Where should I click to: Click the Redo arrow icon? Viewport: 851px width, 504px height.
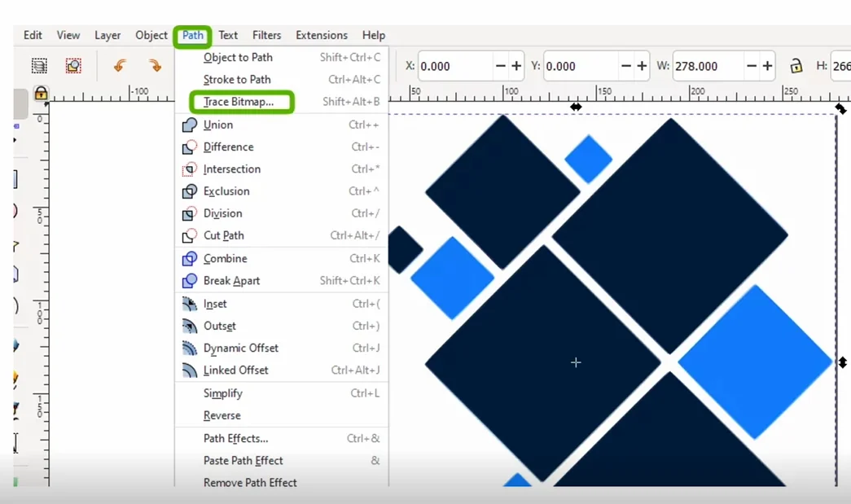pos(156,66)
